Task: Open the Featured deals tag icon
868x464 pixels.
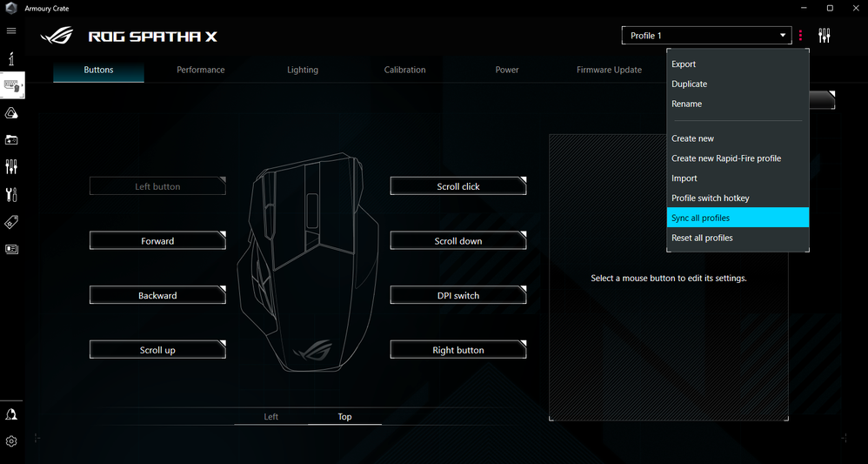Action: [x=11, y=222]
